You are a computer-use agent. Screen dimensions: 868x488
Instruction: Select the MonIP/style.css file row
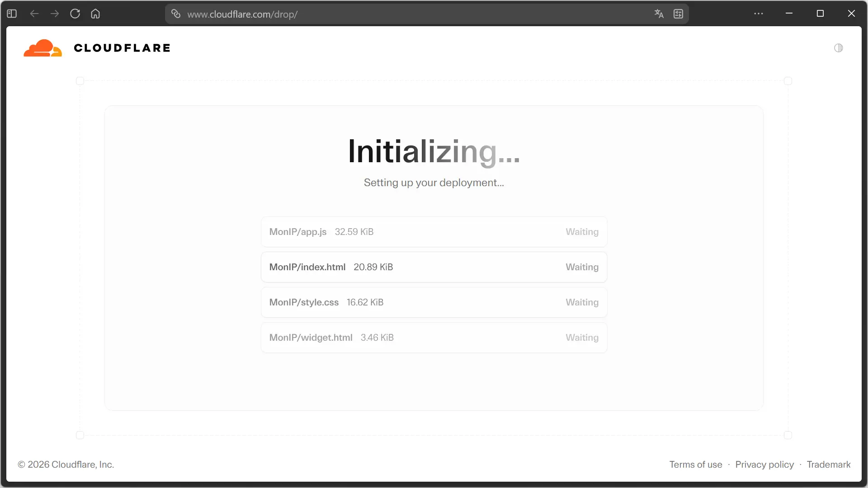click(x=434, y=302)
